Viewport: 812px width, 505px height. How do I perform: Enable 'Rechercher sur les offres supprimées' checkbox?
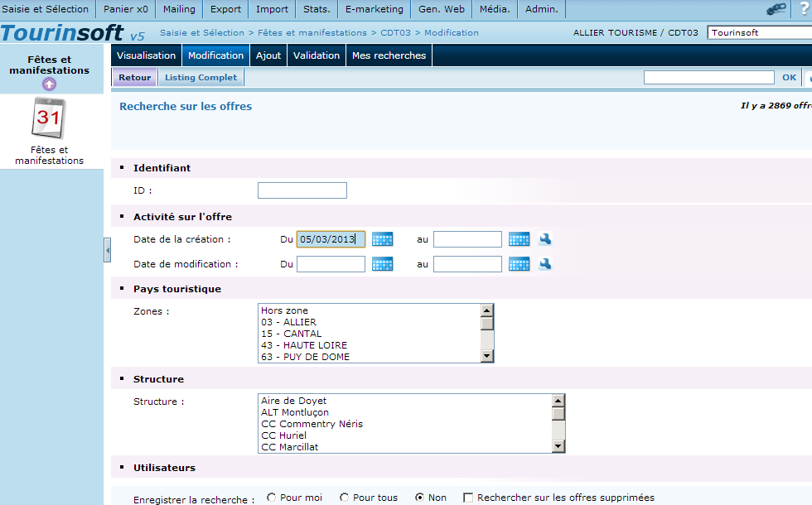pyautogui.click(x=468, y=498)
